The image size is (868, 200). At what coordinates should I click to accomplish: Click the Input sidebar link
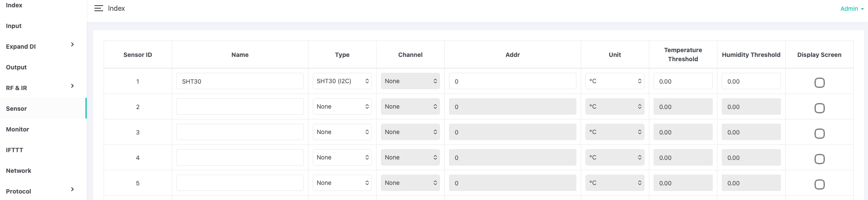tap(14, 26)
